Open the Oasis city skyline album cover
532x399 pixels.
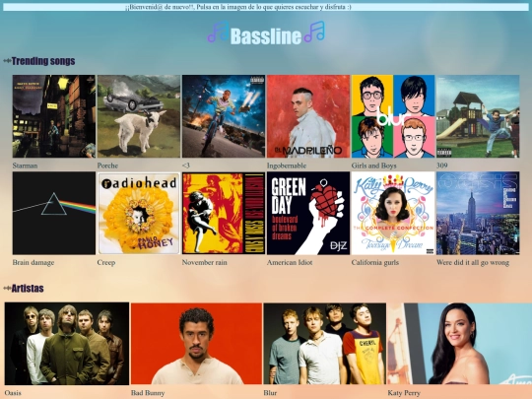pyautogui.click(x=478, y=213)
